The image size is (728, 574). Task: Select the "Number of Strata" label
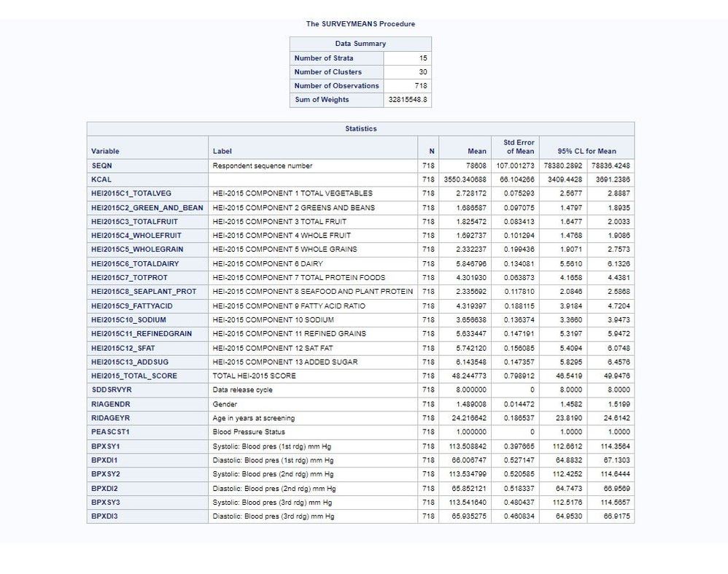(x=324, y=58)
